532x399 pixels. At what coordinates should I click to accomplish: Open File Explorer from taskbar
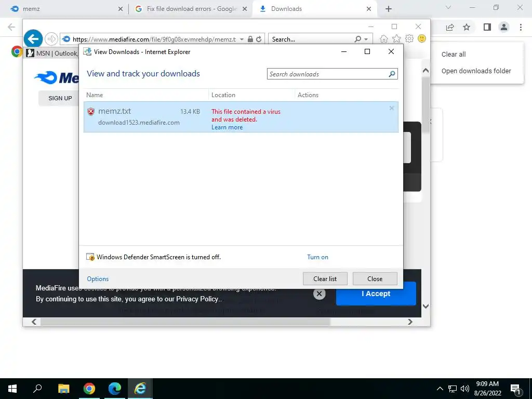63,389
